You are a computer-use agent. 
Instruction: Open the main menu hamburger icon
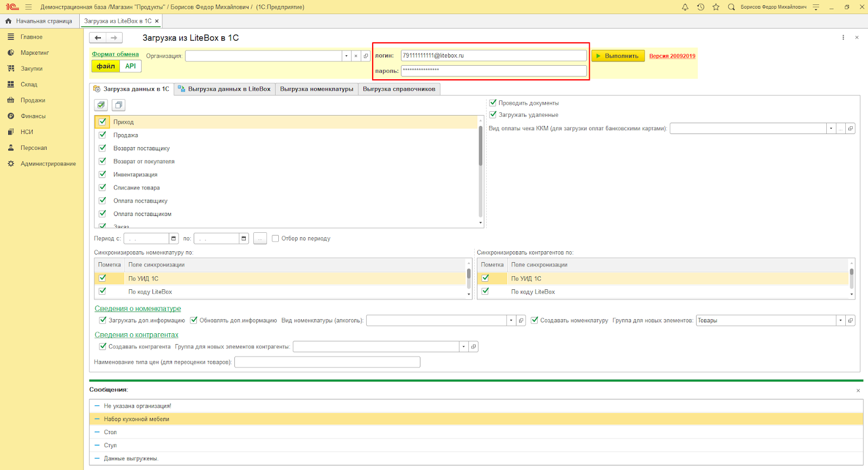(x=28, y=7)
